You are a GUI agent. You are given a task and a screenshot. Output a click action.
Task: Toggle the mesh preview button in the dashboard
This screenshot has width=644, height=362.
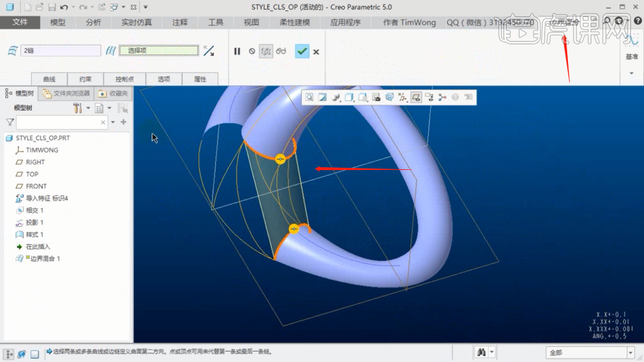[x=265, y=51]
